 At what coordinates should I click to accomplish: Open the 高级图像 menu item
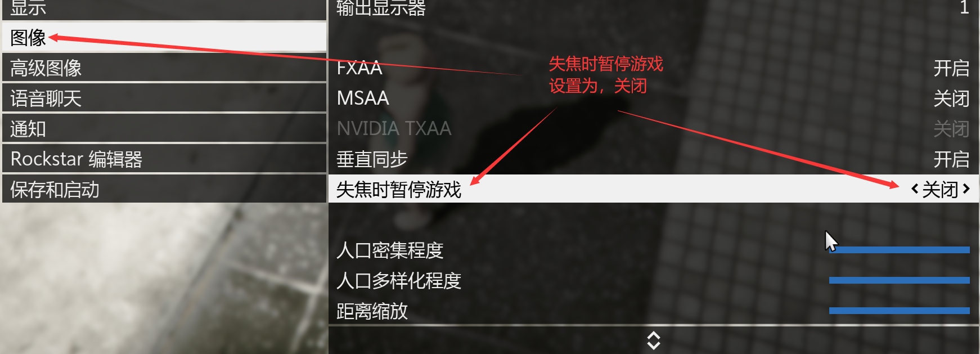(164, 68)
